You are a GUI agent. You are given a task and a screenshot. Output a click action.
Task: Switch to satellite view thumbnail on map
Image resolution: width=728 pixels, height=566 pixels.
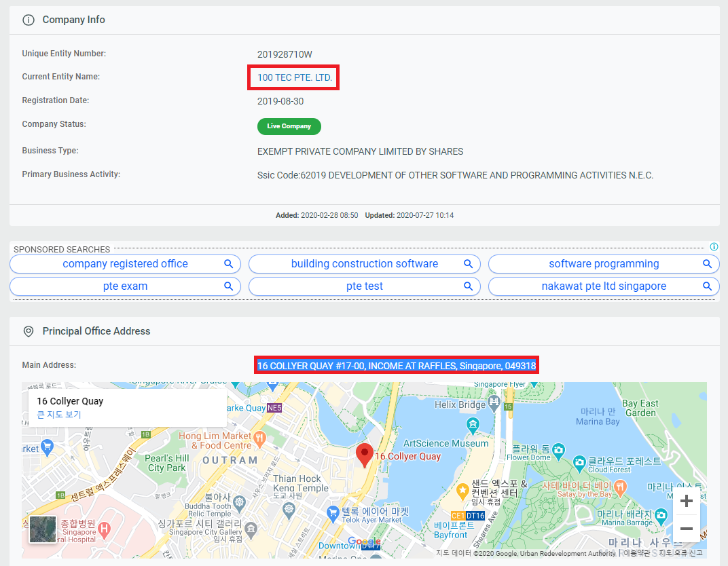[43, 529]
